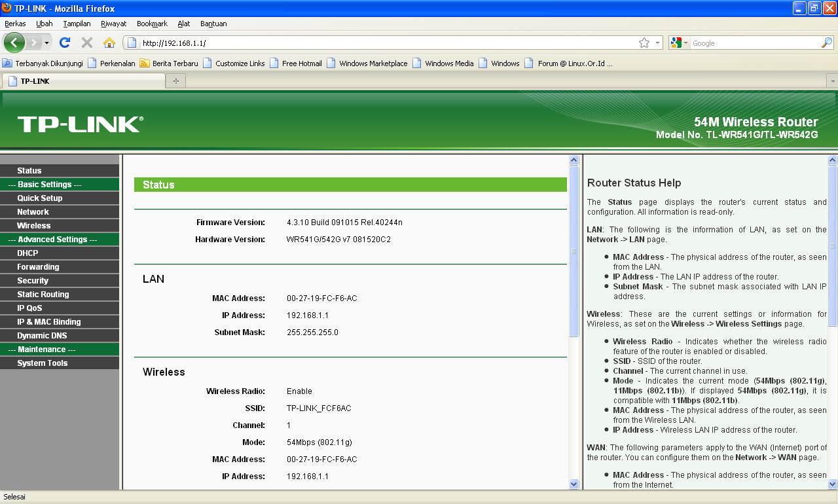Click the down arrow of the content scrollbar
838x504 pixels.
(x=574, y=484)
